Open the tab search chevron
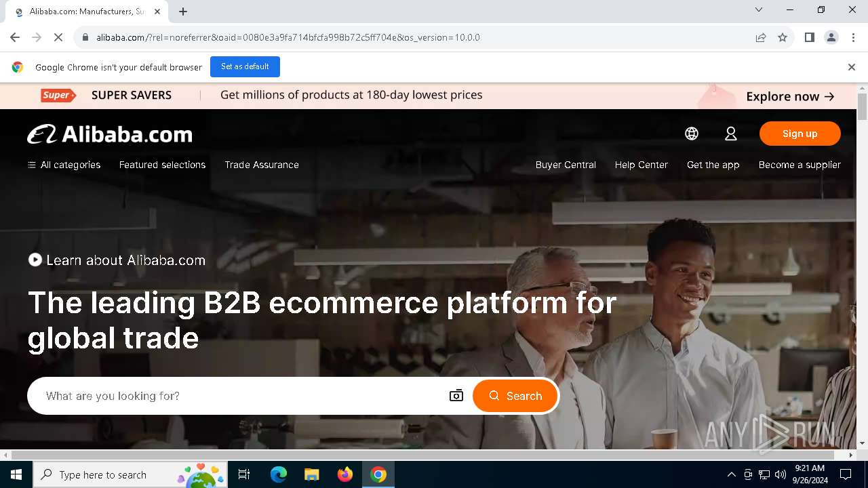The height and width of the screenshot is (488, 868). tap(759, 9)
